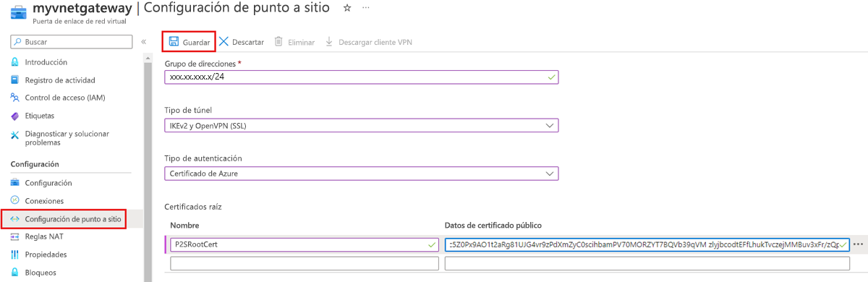The image size is (868, 282).
Task: Click the Registro de actividad icon
Action: pyautogui.click(x=15, y=80)
